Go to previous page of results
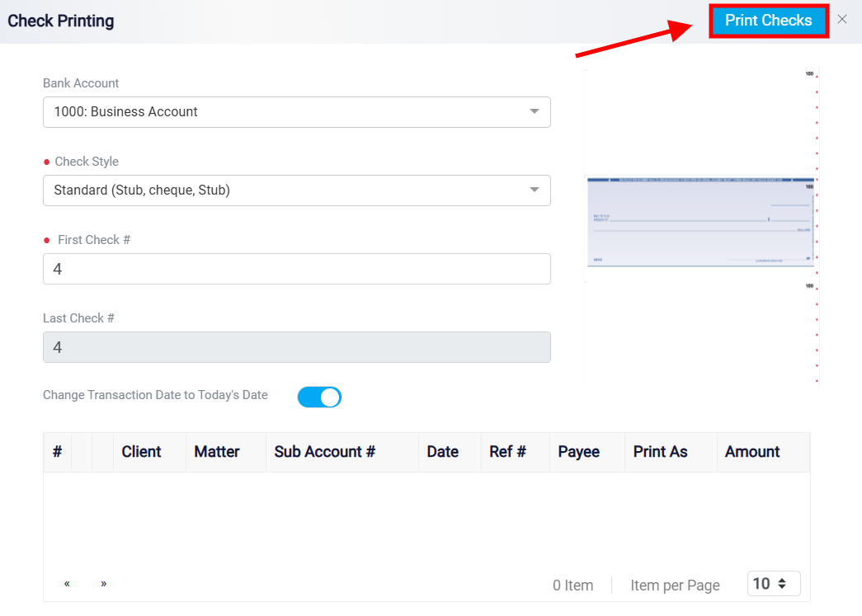Screen dimensions: 862x616 click(67, 584)
